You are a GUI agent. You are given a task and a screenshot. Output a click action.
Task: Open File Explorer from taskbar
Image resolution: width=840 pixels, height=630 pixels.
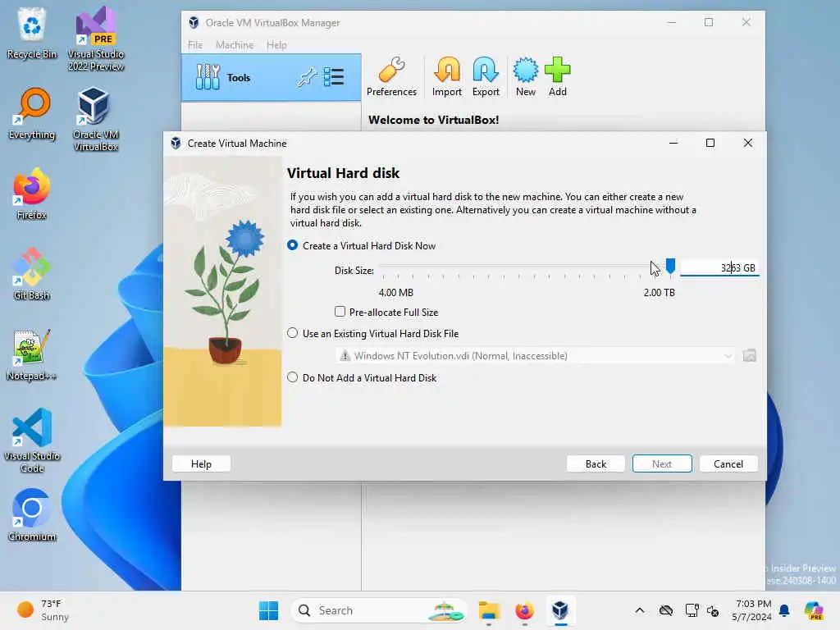coord(489,610)
